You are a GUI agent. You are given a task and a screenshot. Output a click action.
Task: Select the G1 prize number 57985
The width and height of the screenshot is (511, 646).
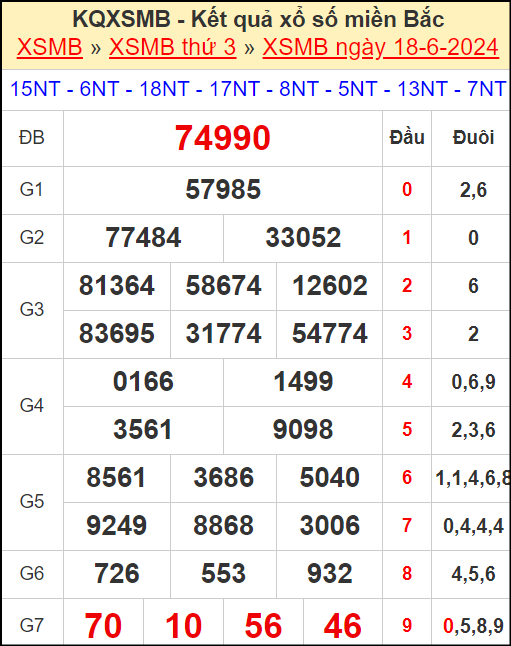coord(223,190)
